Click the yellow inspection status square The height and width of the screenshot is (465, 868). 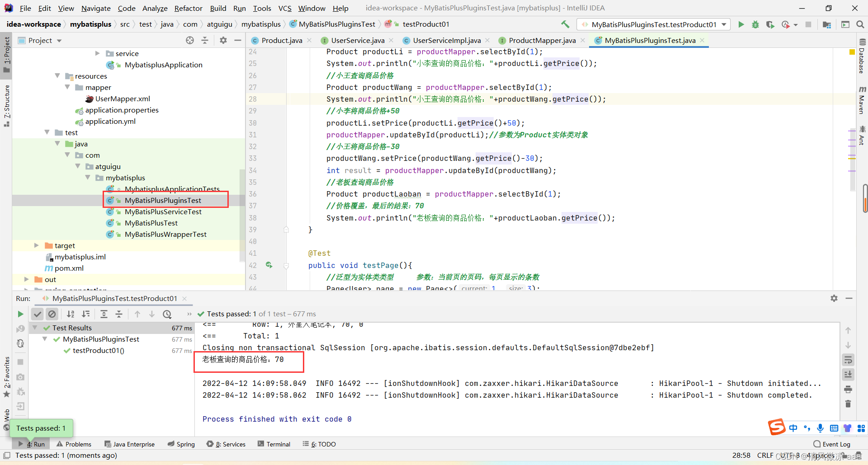tap(852, 52)
